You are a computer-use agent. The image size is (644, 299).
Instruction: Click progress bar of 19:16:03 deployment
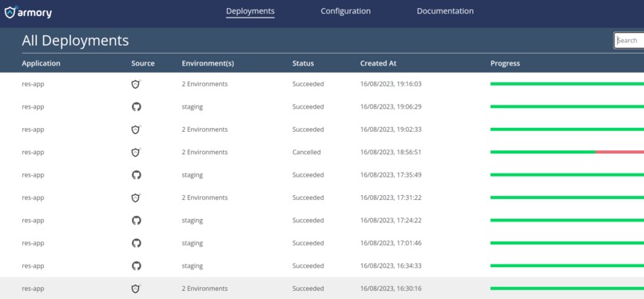pyautogui.click(x=567, y=84)
